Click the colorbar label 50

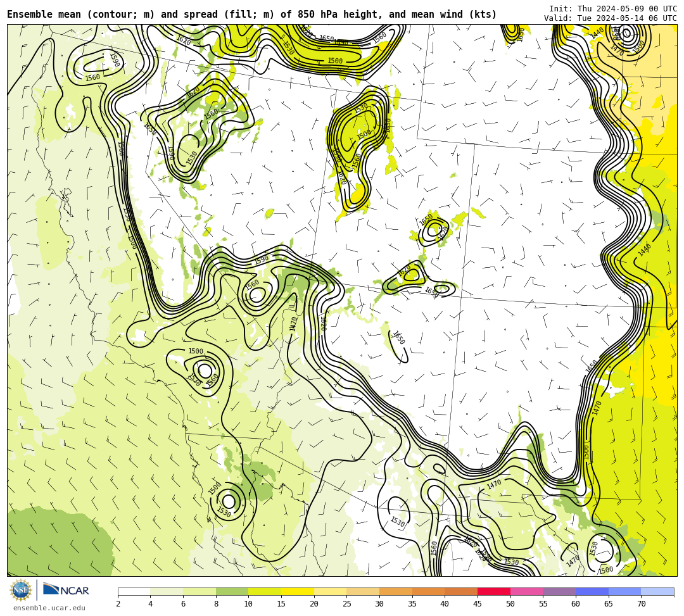(x=510, y=604)
